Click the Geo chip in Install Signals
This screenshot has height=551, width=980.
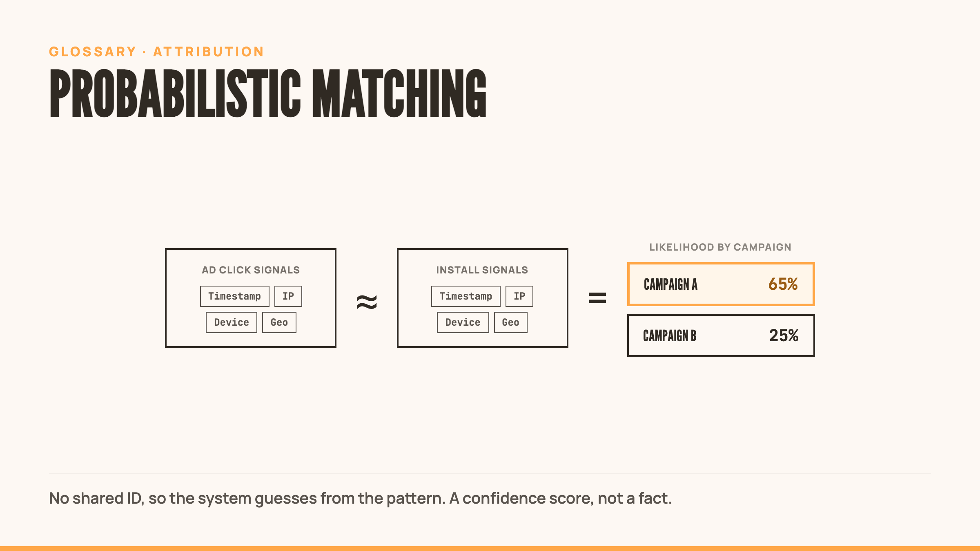click(511, 322)
